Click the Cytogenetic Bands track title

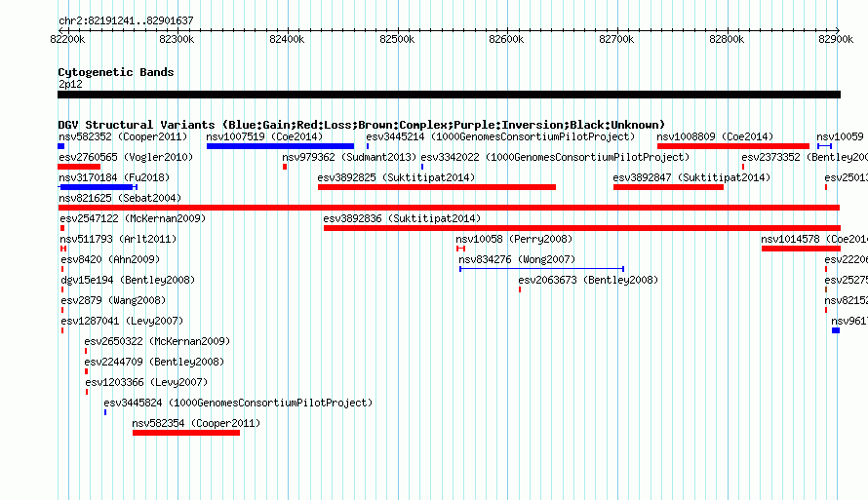116,72
